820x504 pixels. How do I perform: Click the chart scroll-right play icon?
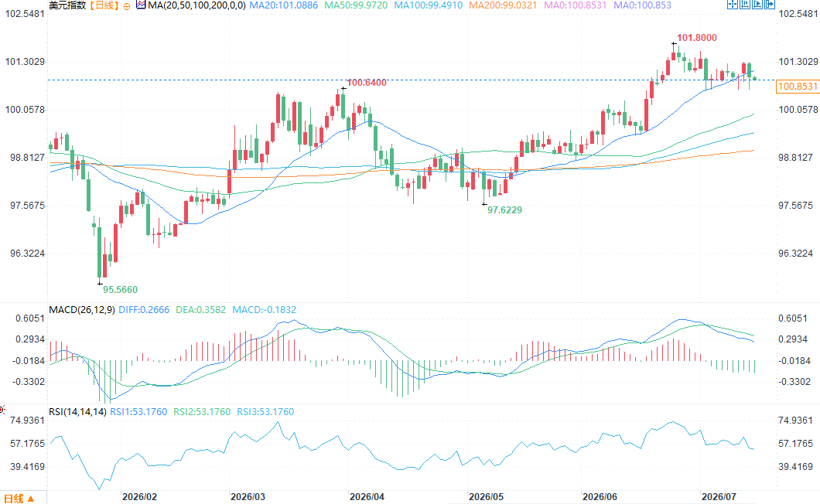click(757, 4)
